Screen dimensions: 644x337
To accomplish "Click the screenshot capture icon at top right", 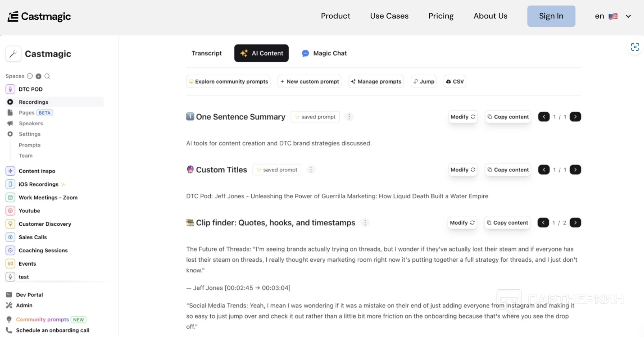I will pos(635,47).
